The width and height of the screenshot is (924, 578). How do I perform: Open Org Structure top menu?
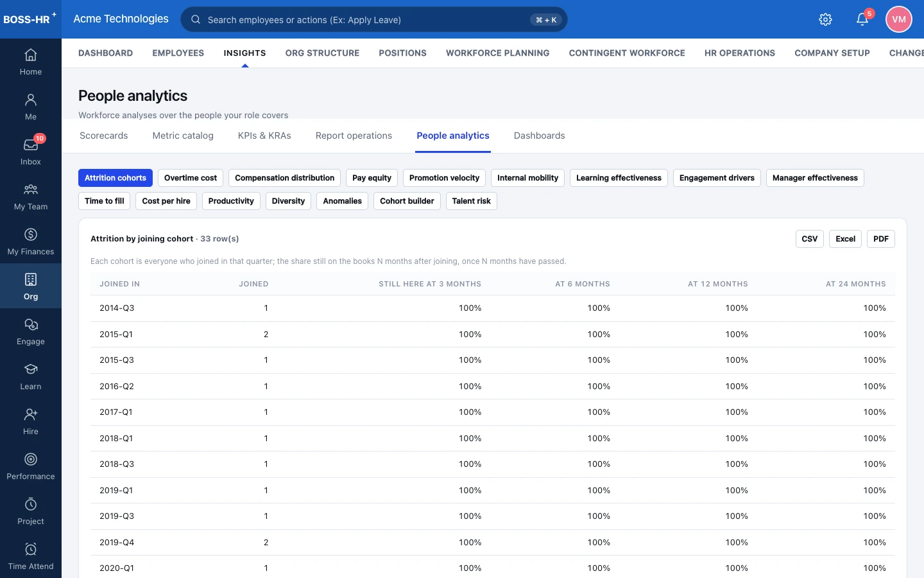(x=322, y=53)
